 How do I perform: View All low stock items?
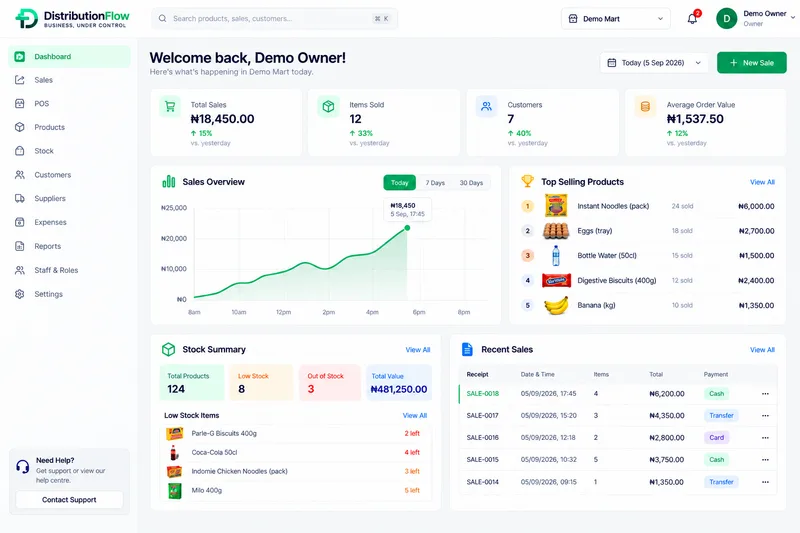point(415,416)
